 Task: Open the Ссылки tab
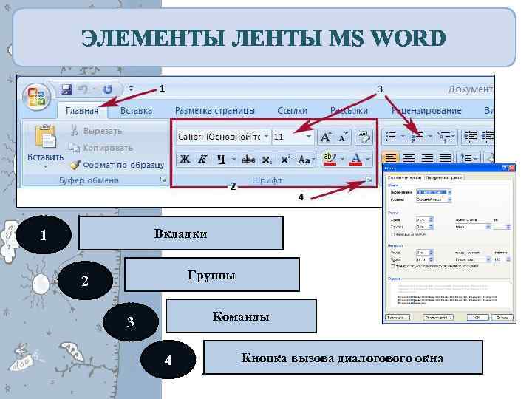(x=292, y=111)
